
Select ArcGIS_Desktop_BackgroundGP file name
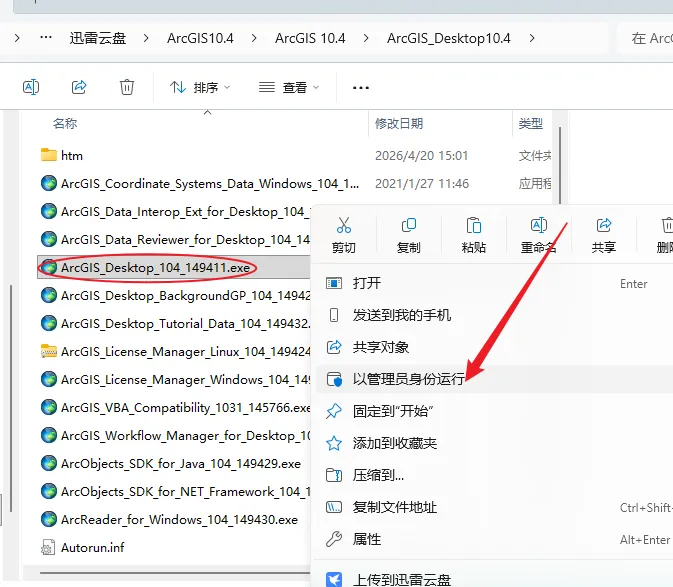(x=185, y=295)
